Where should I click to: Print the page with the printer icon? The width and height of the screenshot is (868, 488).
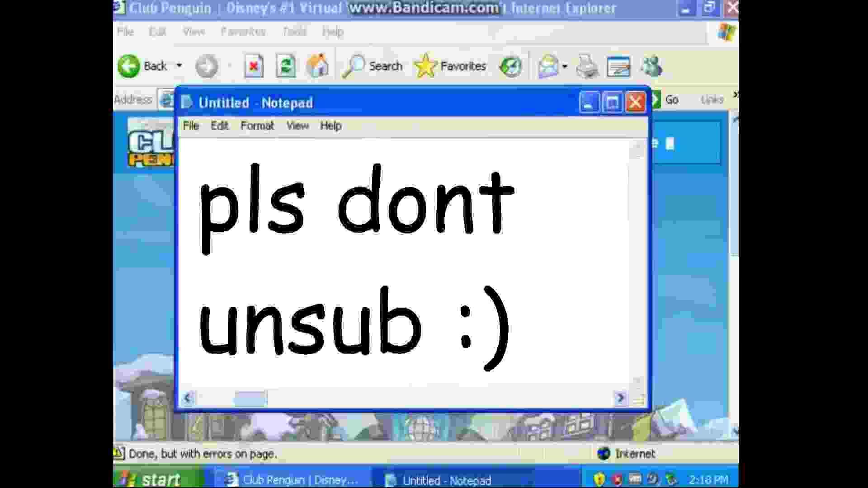tap(587, 67)
